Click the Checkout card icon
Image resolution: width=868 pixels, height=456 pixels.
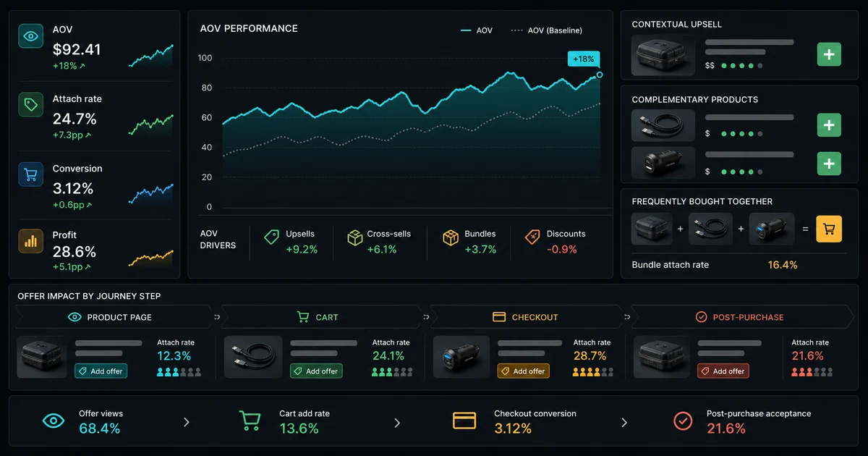[498, 317]
